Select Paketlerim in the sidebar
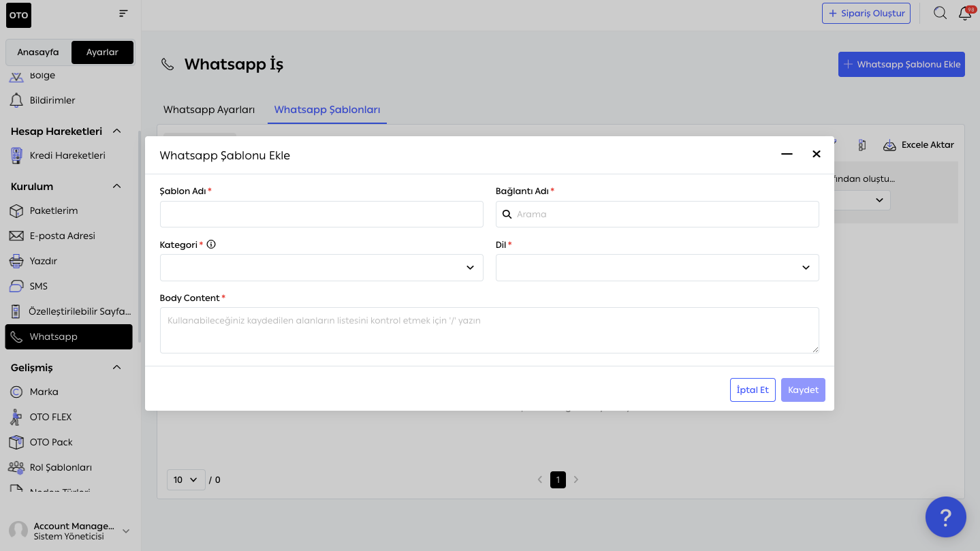 [69, 210]
